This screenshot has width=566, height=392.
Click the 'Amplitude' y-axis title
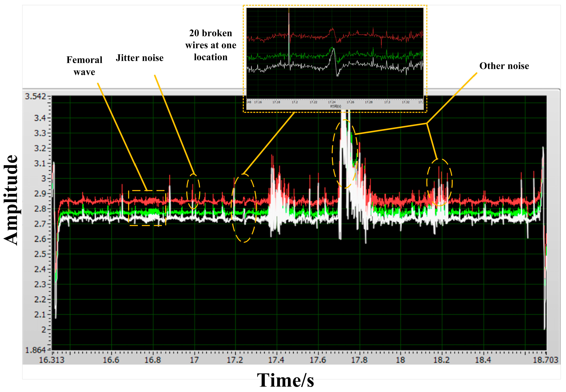[x=11, y=200]
